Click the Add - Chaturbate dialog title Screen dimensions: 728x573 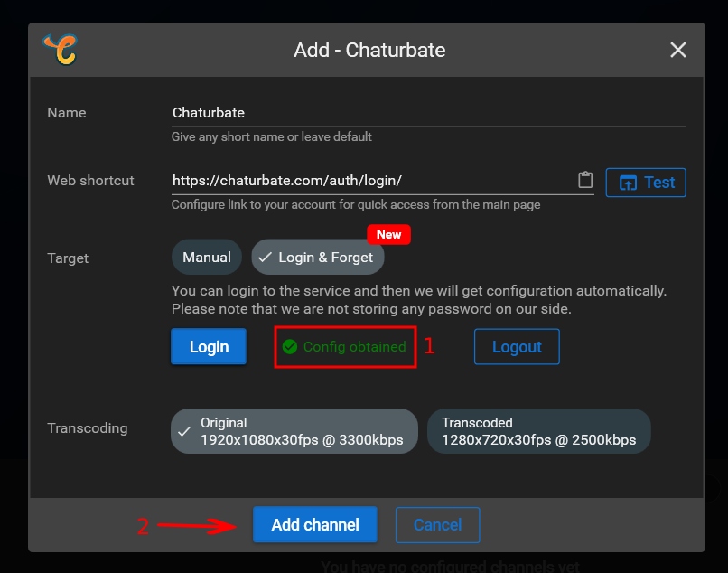click(369, 50)
